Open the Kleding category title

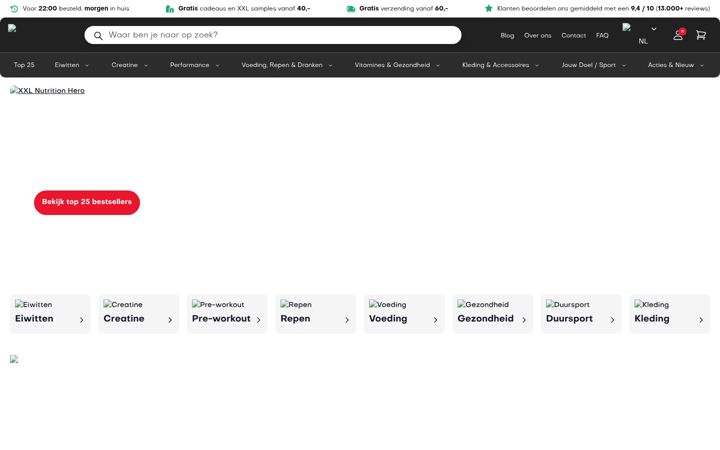652,319
